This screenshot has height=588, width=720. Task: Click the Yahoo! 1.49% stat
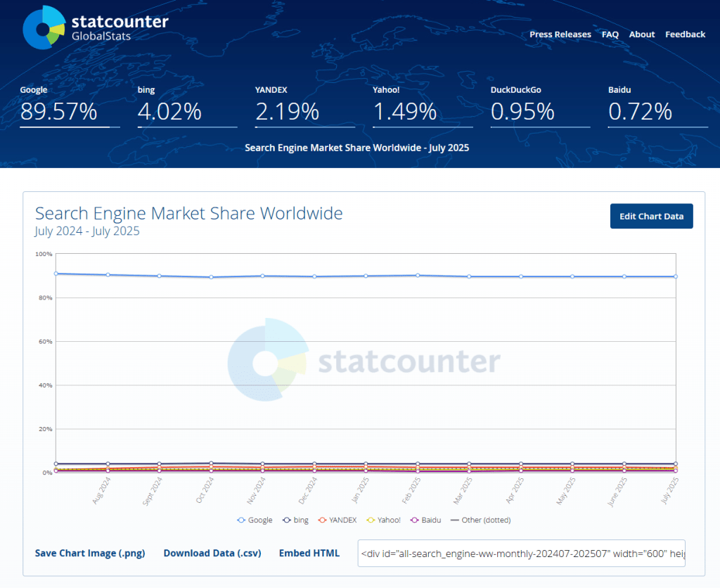(423, 106)
